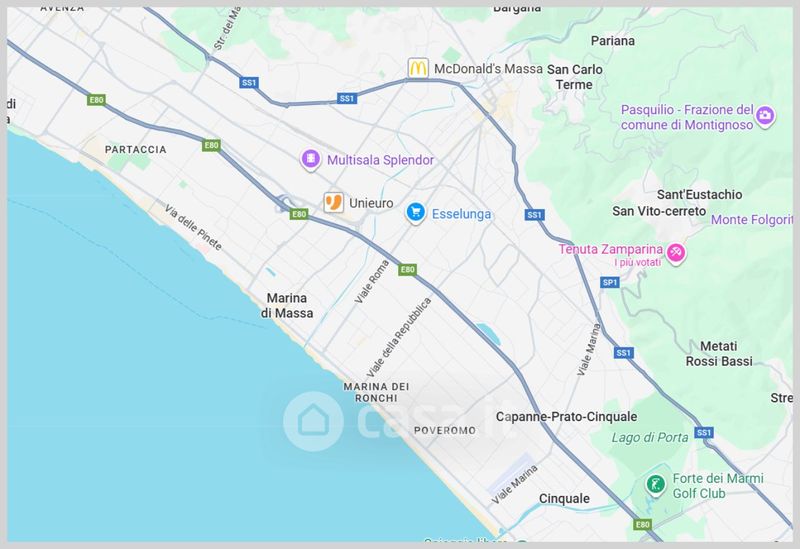800x549 pixels.
Task: Select the Viale Roma street label
Action: click(371, 282)
